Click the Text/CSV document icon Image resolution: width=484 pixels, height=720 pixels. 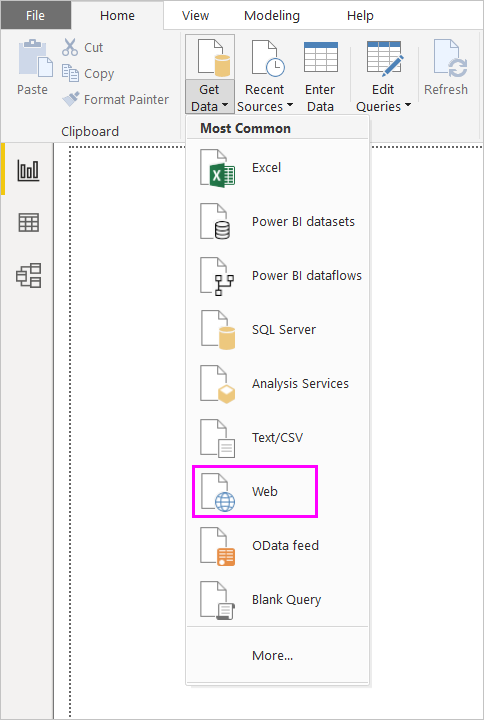coord(218,438)
